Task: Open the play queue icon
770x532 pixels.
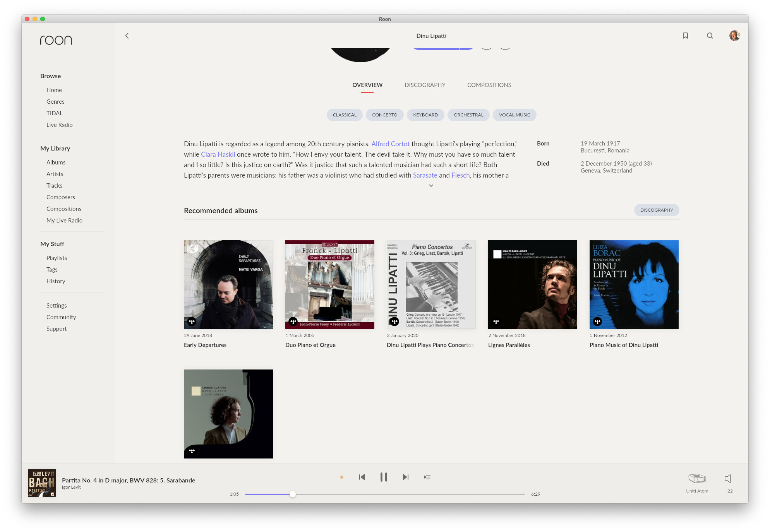Action: pyautogui.click(x=427, y=477)
